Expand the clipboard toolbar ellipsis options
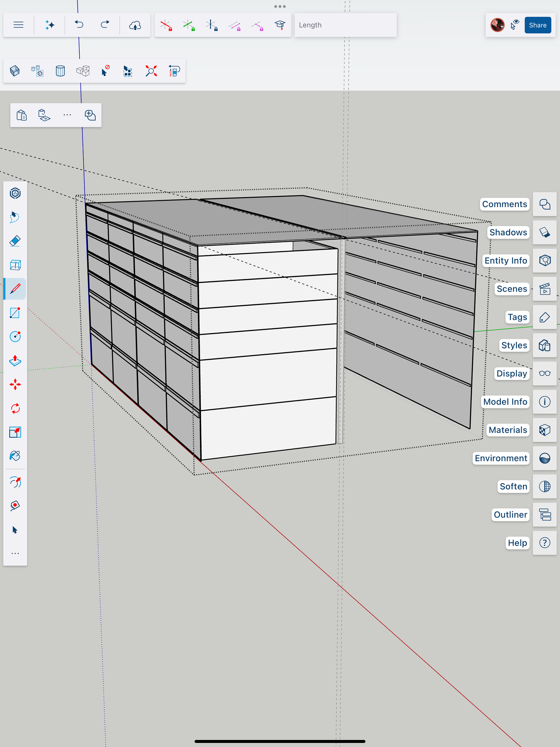Image resolution: width=560 pixels, height=747 pixels. 67,115
